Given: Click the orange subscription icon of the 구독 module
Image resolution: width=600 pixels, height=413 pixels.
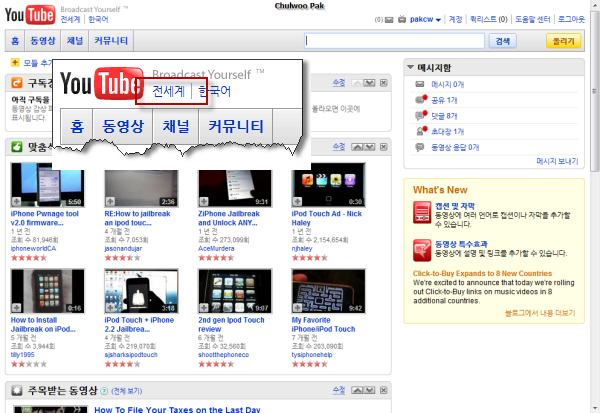Looking at the screenshot, I should [17, 82].
